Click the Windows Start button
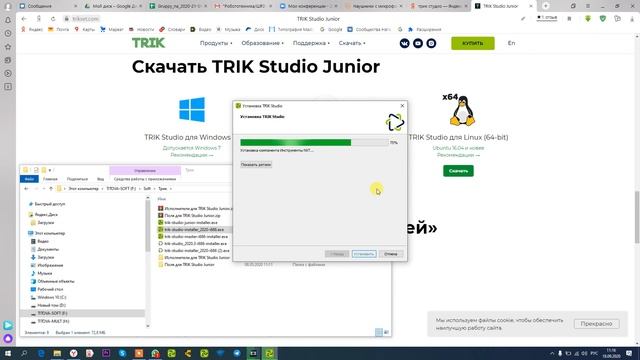This screenshot has height=360, width=640. point(8,353)
